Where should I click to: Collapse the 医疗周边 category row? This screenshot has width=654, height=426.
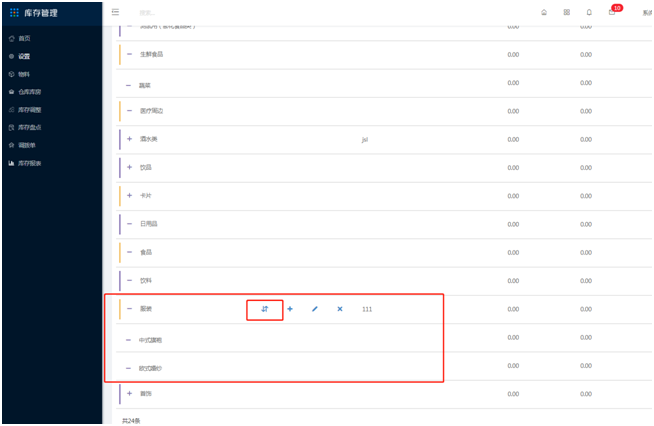[129, 111]
